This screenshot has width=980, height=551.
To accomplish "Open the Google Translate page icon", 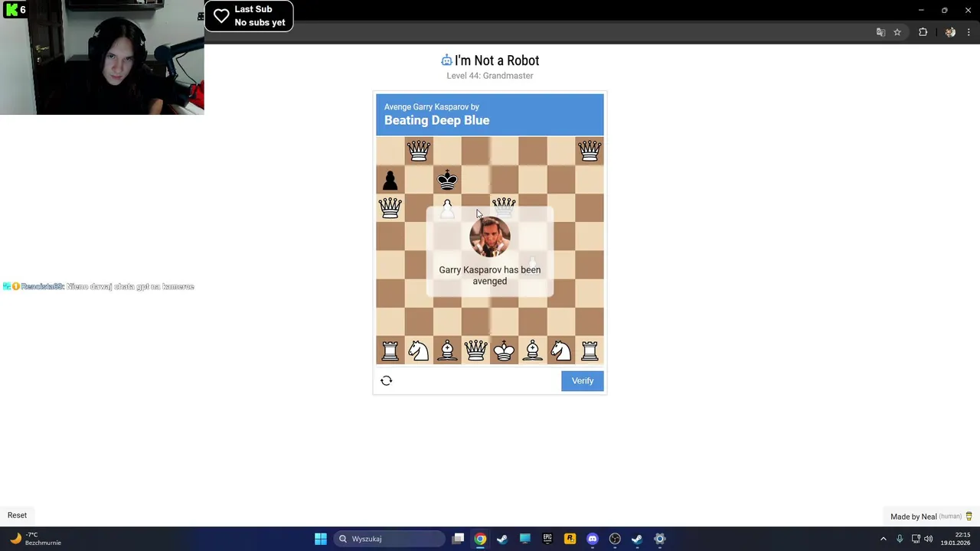I will (880, 32).
